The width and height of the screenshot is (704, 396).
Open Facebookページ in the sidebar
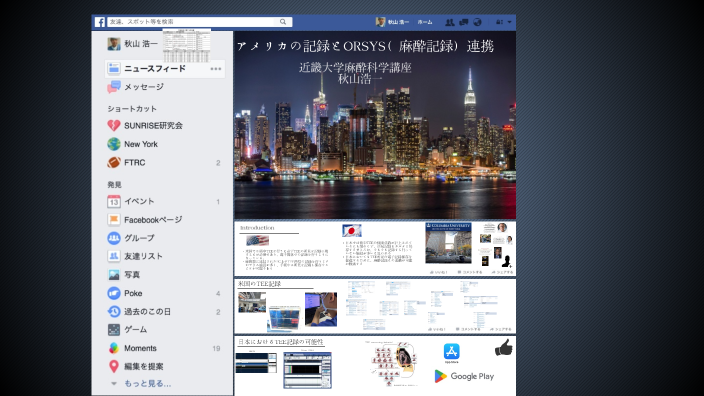pos(153,220)
